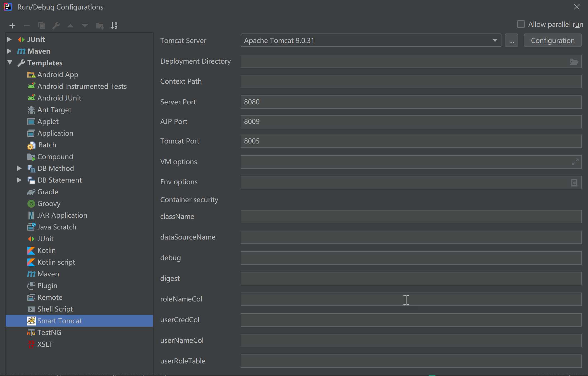The image size is (588, 376).
Task: Click the userCredCol input field
Action: 411,320
